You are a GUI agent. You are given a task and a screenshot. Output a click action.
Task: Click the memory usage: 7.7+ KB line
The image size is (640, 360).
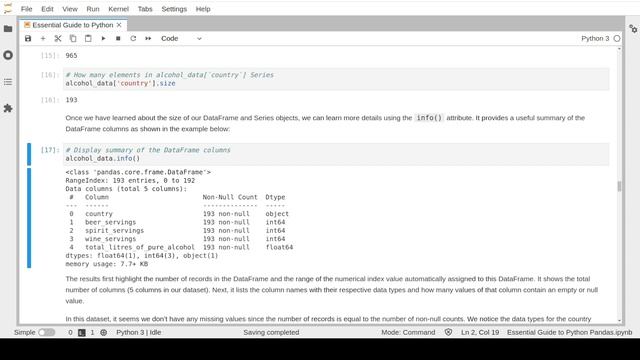click(107, 264)
